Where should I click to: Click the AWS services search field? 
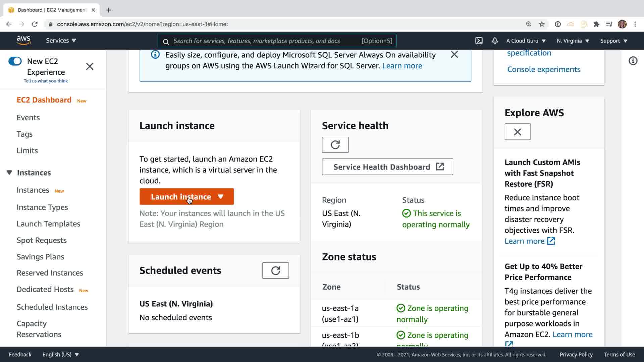point(265,41)
